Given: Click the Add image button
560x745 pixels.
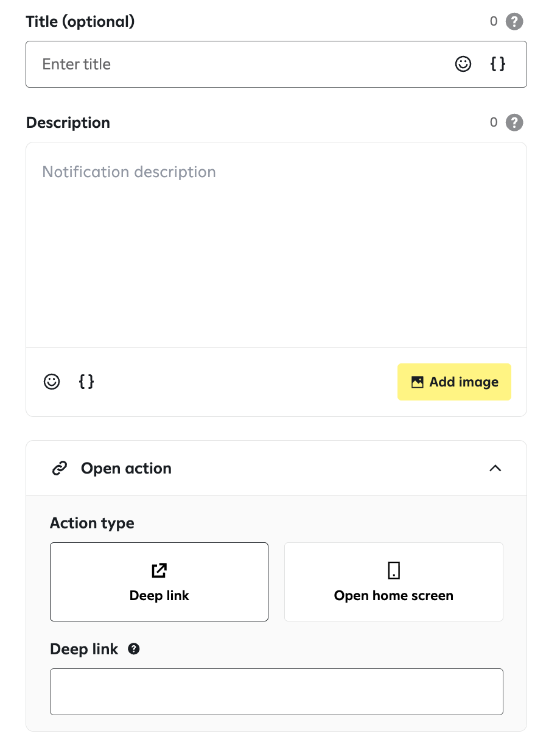Looking at the screenshot, I should click(454, 382).
